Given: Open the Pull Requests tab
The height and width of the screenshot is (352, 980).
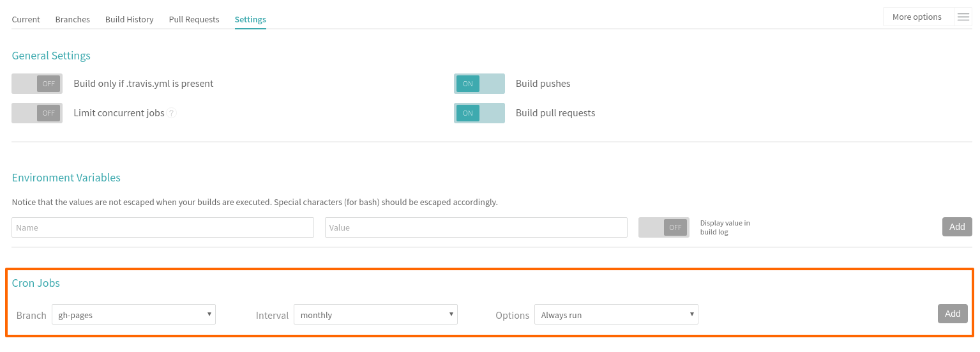Looking at the screenshot, I should point(194,19).
